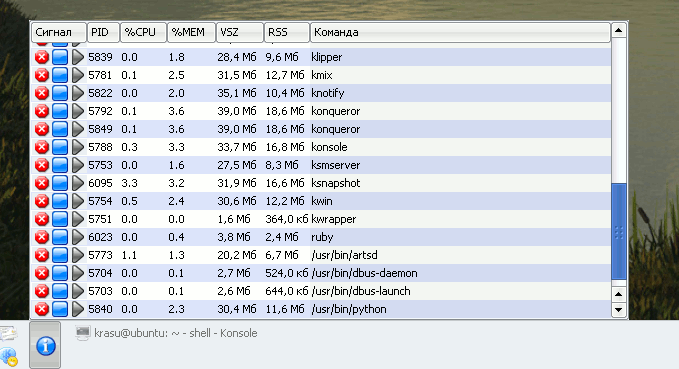Click the play arrow icon for konsole
679x369 pixels.
click(78, 147)
